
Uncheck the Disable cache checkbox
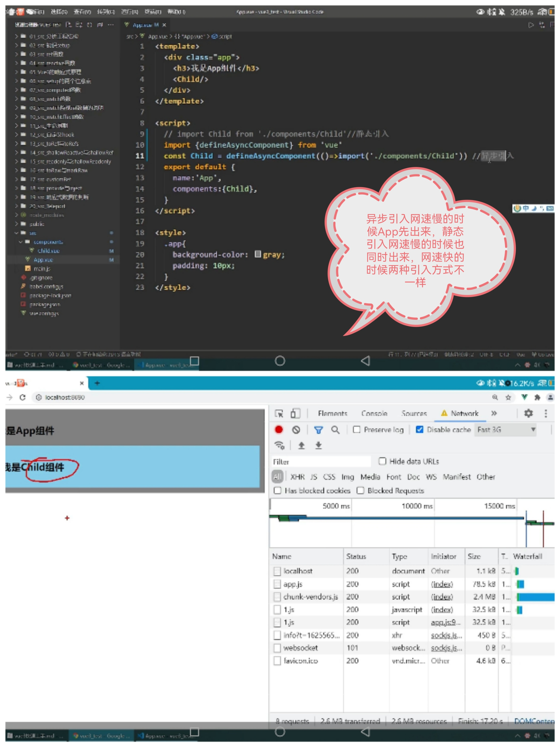click(x=419, y=429)
